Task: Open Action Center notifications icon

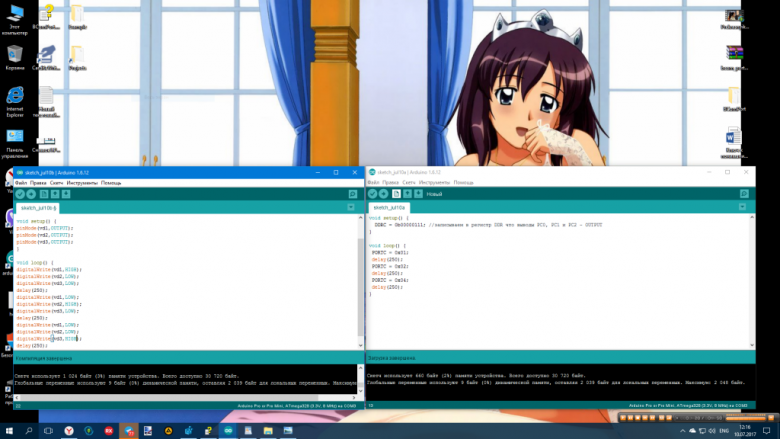Action: coord(767,431)
